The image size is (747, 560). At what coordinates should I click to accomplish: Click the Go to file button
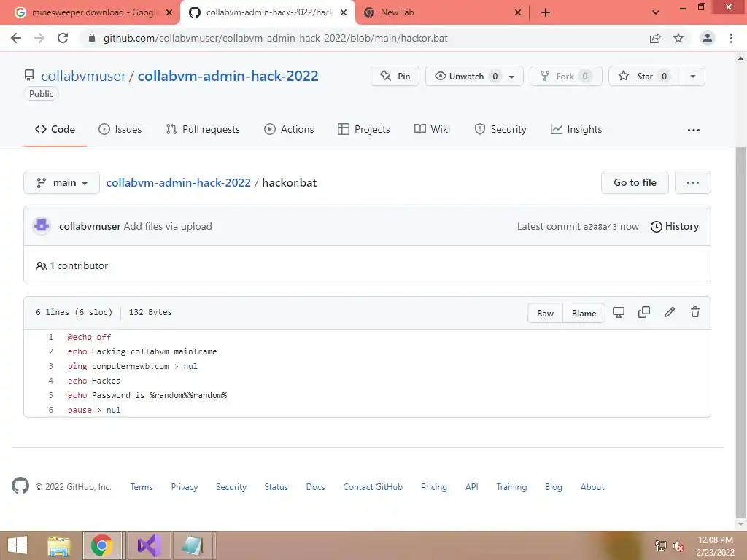click(635, 182)
